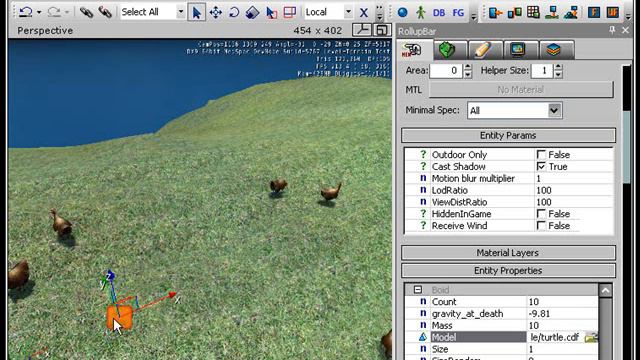
Task: Click the green character figure icon
Action: 420,12
